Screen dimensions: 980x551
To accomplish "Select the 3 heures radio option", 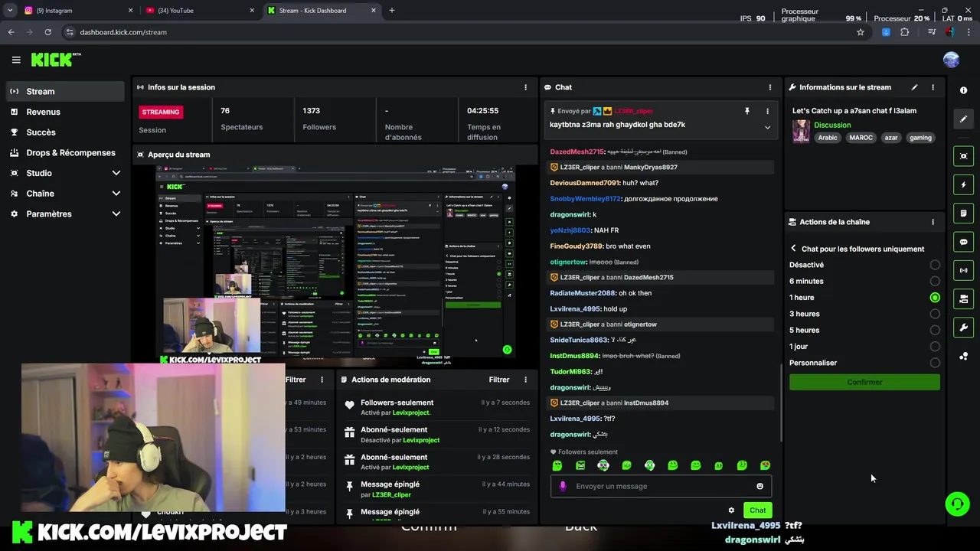I will click(x=935, y=314).
